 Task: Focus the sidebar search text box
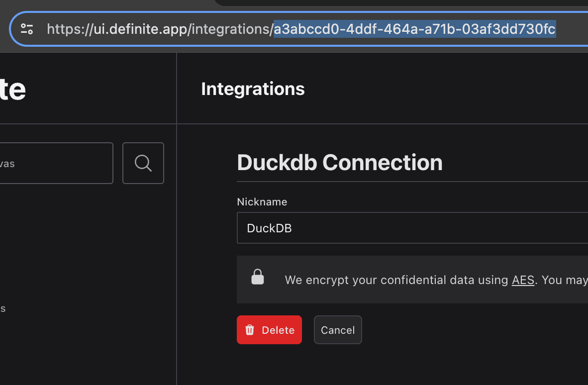[x=56, y=163]
